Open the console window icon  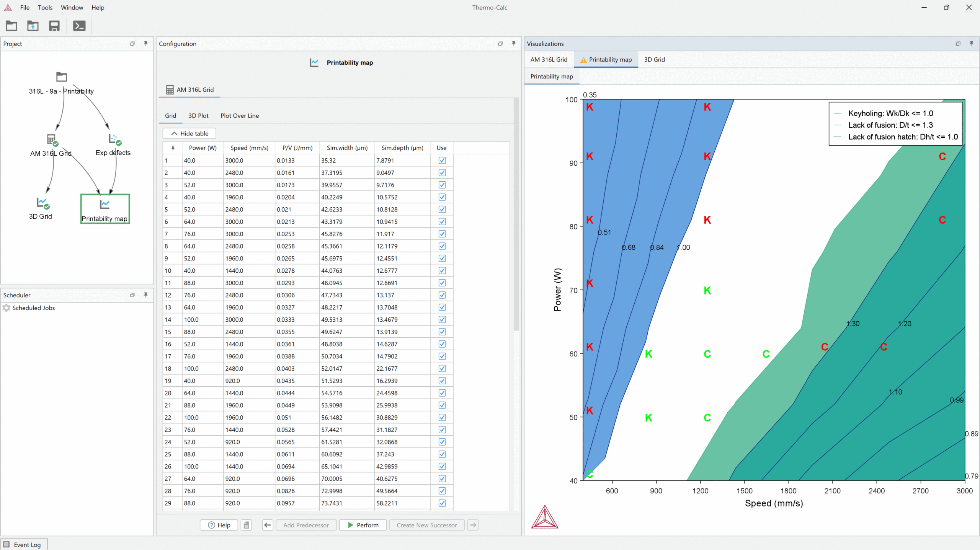click(79, 26)
